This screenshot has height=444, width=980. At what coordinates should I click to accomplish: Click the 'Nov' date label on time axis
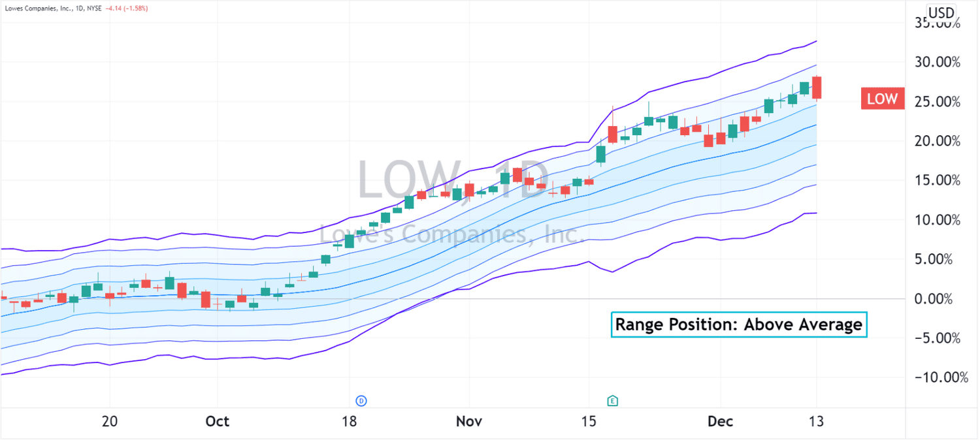[x=469, y=422]
